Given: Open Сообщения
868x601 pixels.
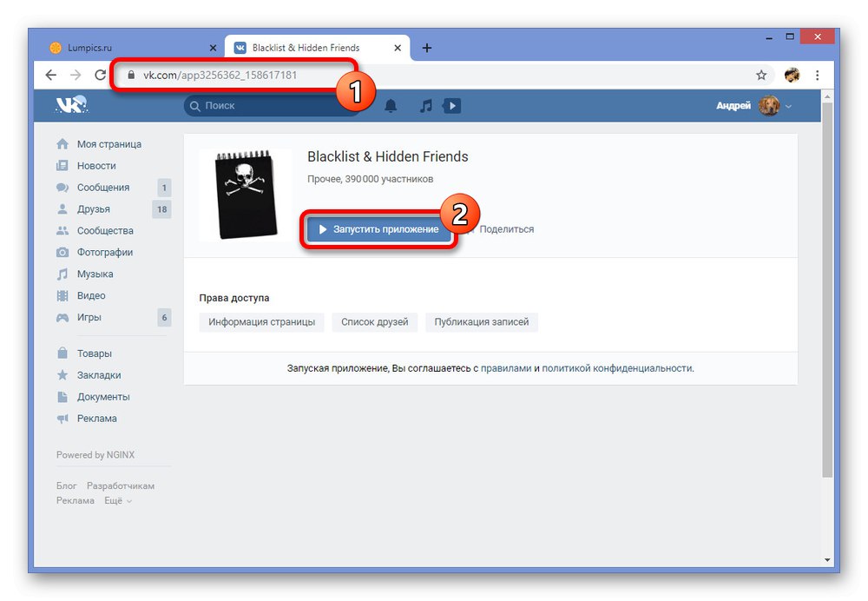Looking at the screenshot, I should point(103,188).
